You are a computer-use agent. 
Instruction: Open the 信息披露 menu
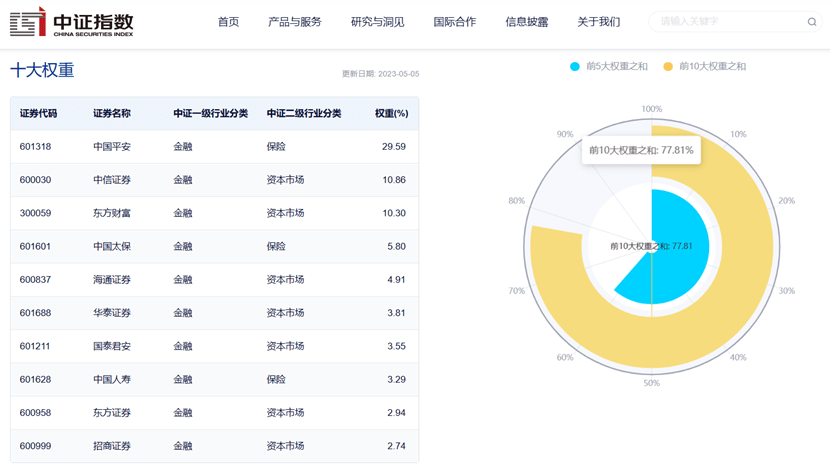tap(527, 22)
